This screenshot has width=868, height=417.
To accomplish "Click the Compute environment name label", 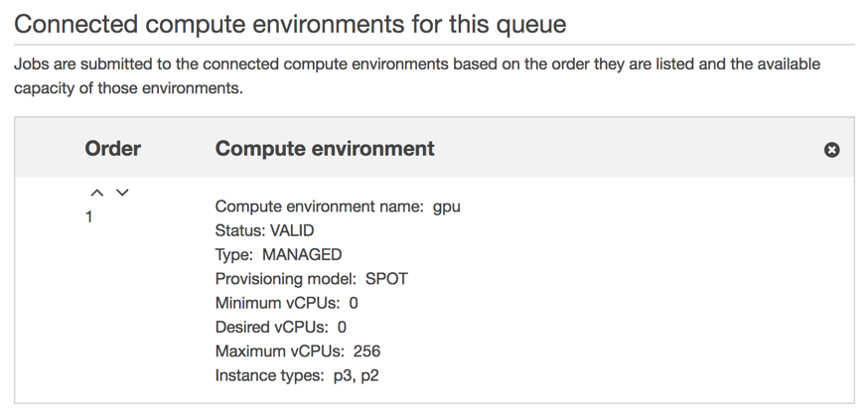I will [320, 207].
